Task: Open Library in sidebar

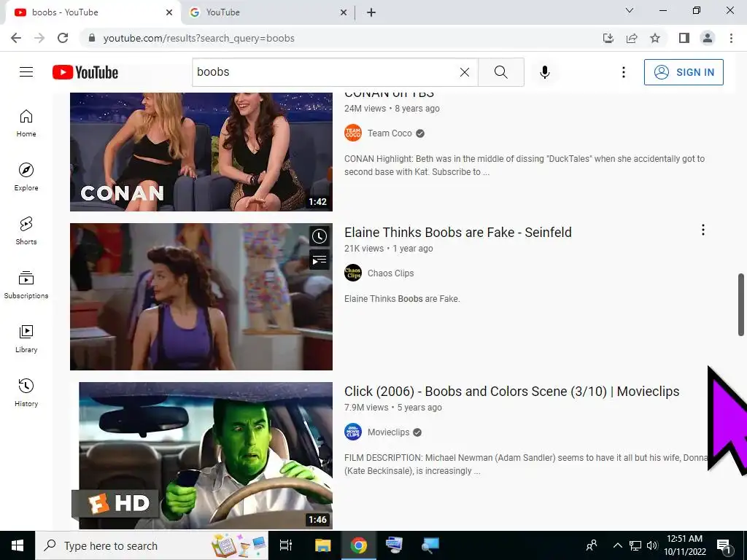Action: [x=26, y=338]
